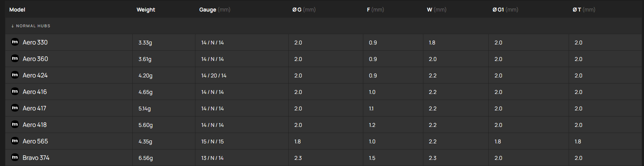
Task: Click the F (mm) column header
Action: (375, 10)
